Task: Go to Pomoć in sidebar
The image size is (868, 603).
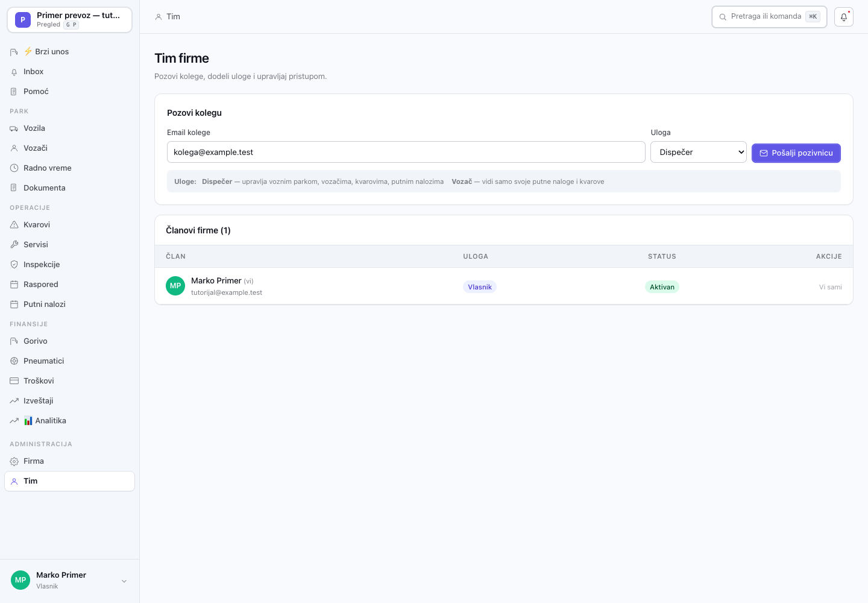Action: click(69, 92)
